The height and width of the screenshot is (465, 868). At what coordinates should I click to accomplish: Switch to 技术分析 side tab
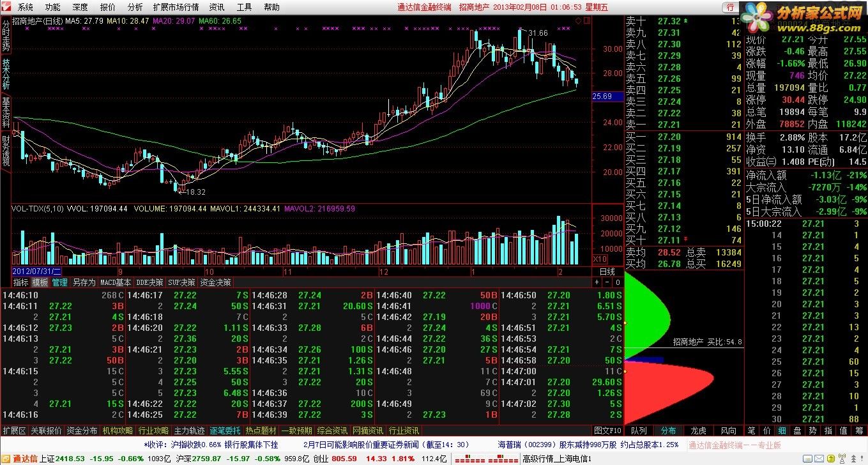click(6, 75)
